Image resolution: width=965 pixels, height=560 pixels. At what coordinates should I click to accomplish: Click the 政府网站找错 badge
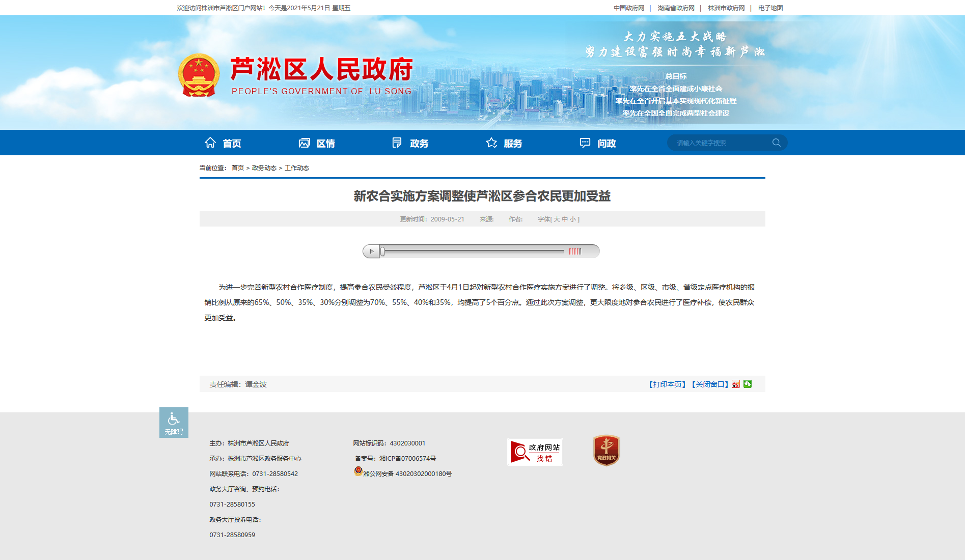tap(535, 452)
